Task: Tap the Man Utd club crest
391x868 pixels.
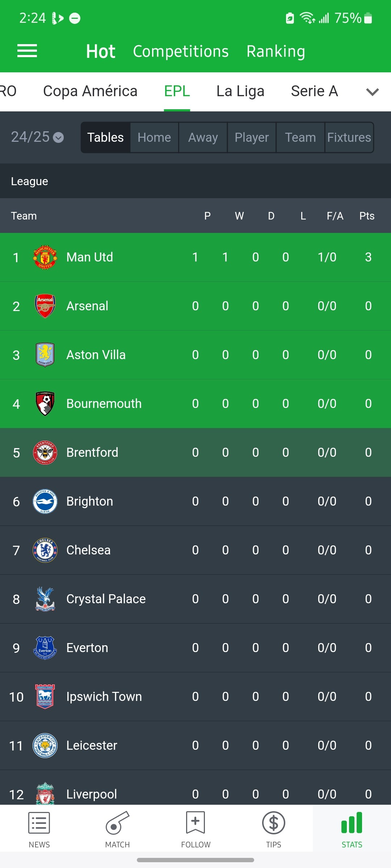Action: point(45,257)
